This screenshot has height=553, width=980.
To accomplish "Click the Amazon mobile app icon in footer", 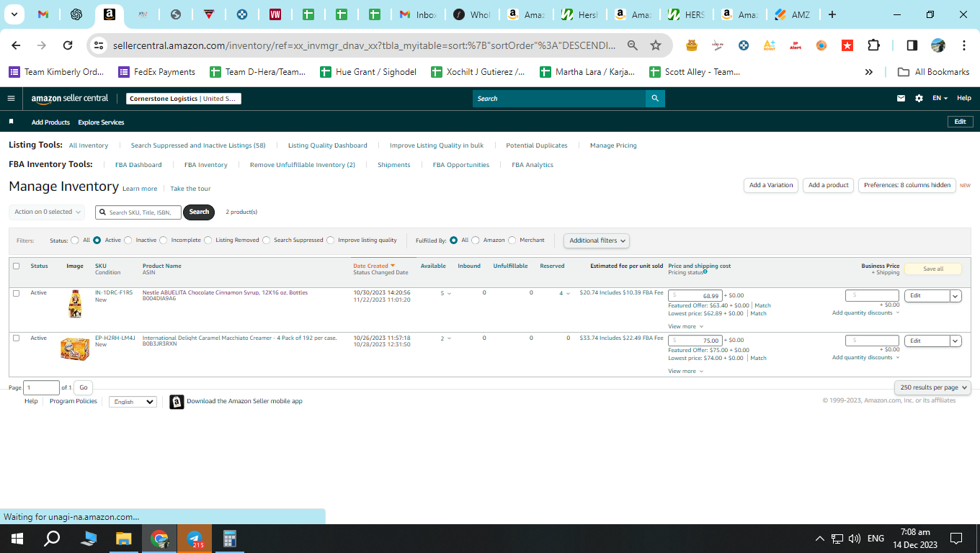I will [177, 402].
